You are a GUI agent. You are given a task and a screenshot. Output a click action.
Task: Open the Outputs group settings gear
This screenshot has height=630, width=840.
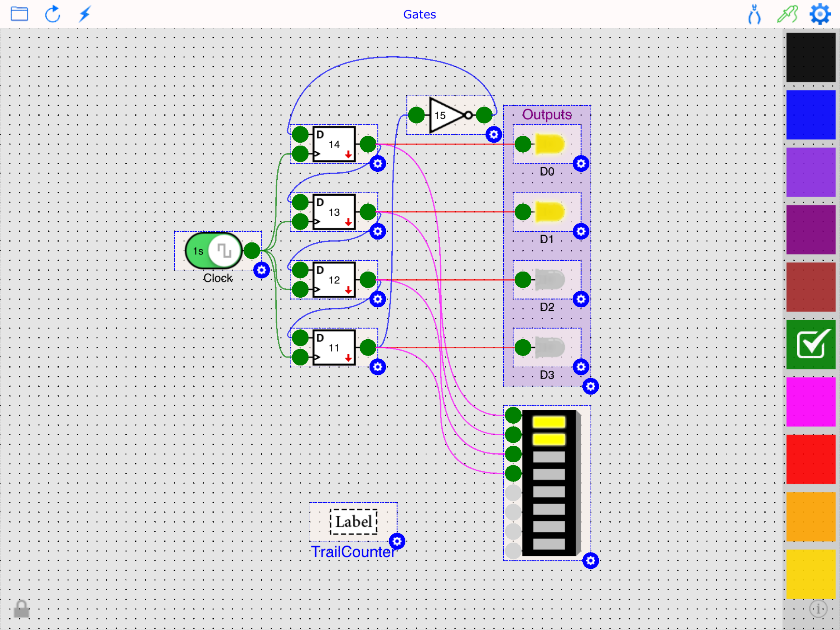(x=591, y=386)
